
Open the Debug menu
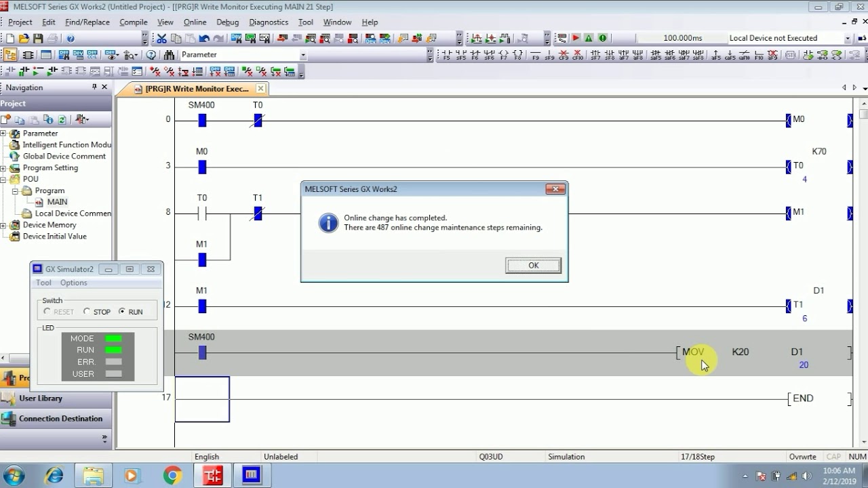pos(227,22)
